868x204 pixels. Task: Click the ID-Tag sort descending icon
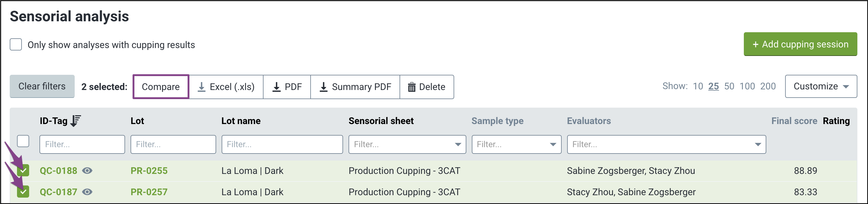76,121
